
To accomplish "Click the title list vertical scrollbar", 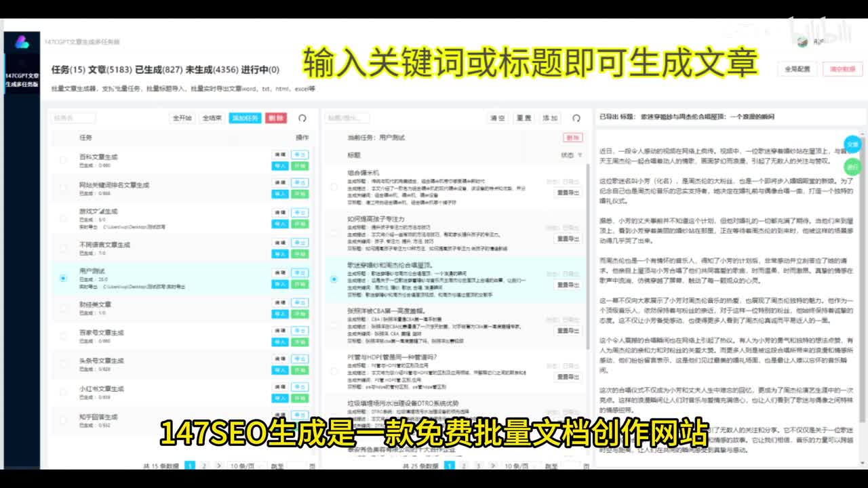I will click(x=587, y=258).
